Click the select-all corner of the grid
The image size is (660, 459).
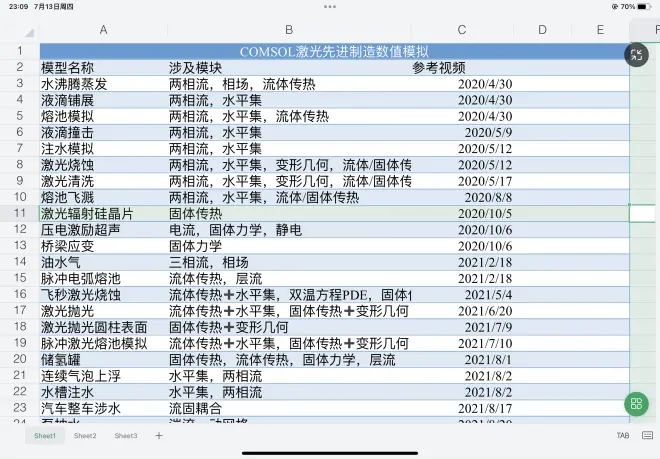tap(19, 30)
